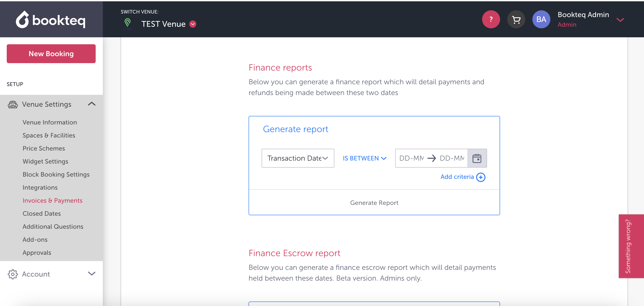Click the BA user avatar

coord(541,19)
